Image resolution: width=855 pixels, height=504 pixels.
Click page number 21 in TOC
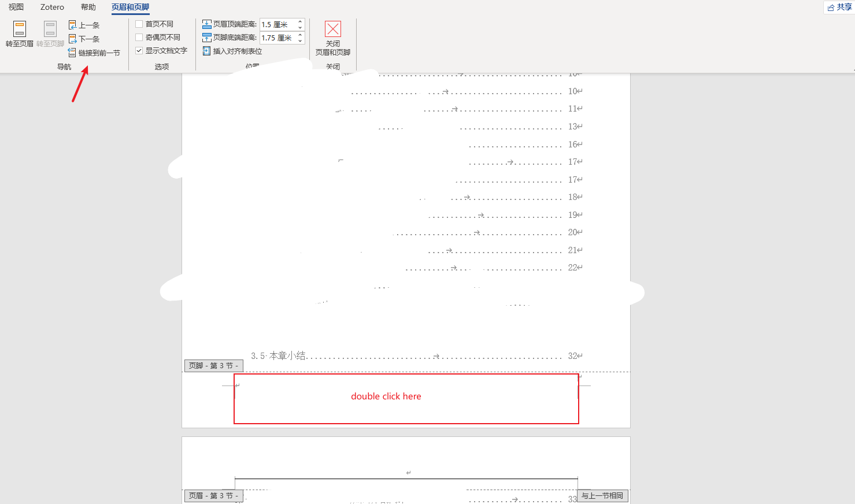[x=573, y=250]
